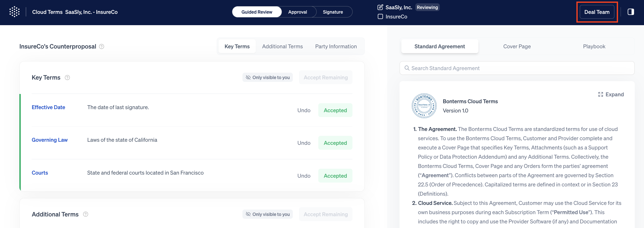Click Accepted button for Effective Date

335,110
